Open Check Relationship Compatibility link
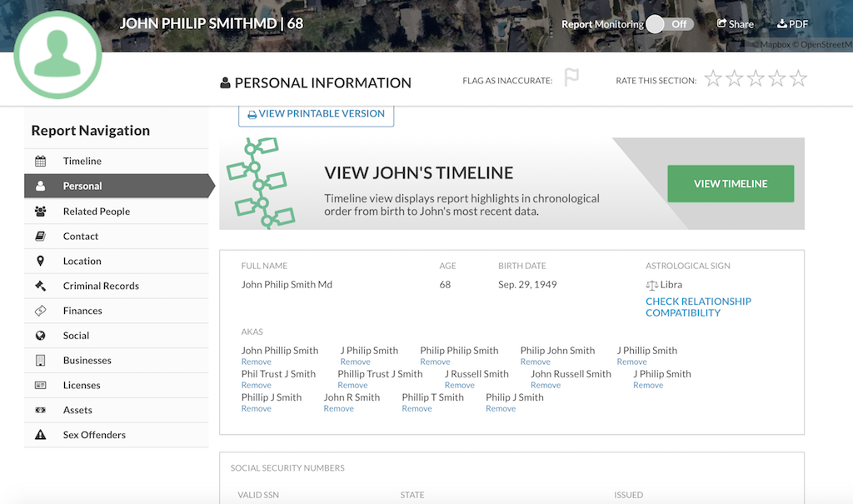Viewport: 853px width, 504px height. (699, 307)
